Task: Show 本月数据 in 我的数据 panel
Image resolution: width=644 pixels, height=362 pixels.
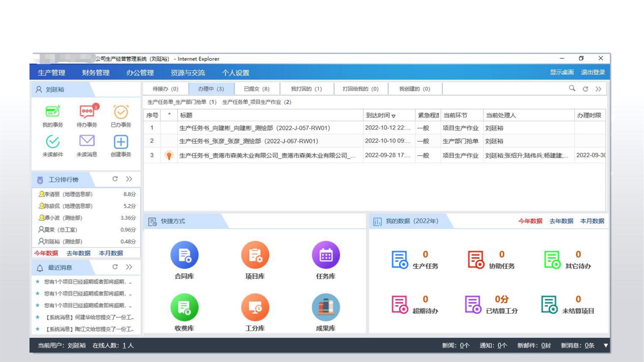Action: [592, 221]
